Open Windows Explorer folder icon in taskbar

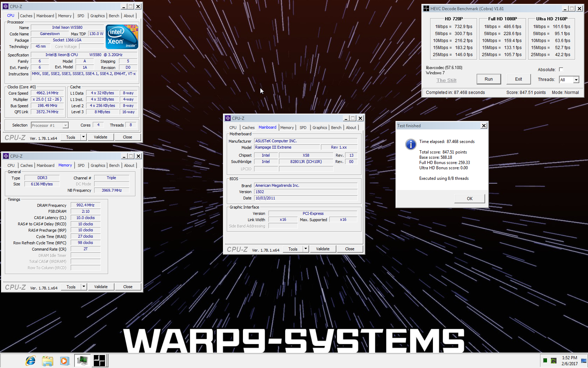47,361
